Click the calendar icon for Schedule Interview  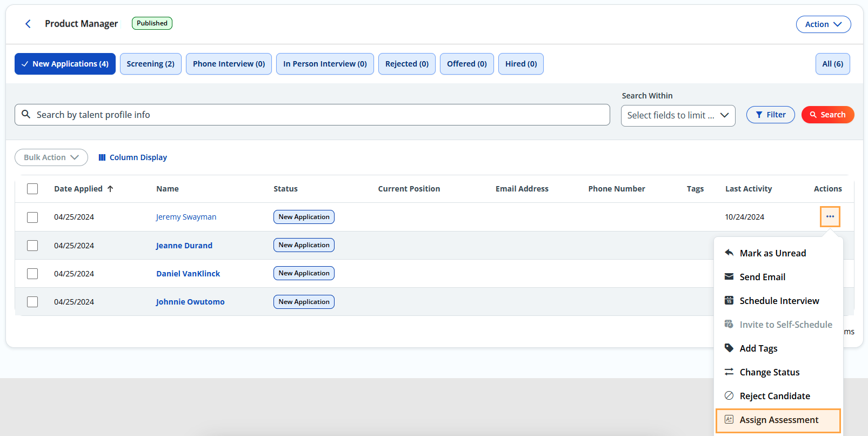point(729,301)
